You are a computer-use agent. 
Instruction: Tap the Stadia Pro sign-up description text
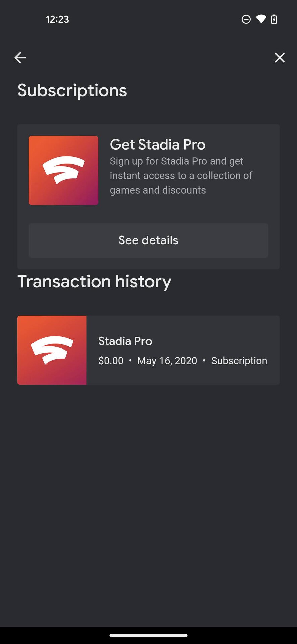click(x=181, y=175)
